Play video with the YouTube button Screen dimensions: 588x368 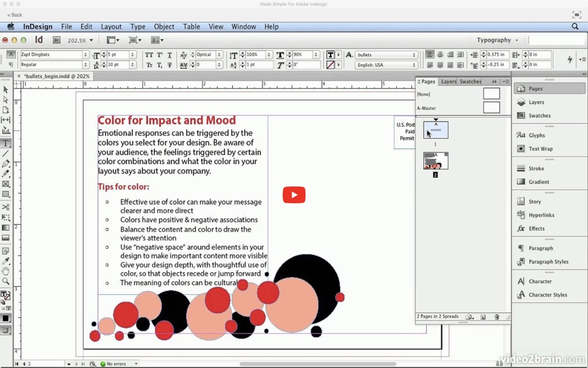point(294,195)
